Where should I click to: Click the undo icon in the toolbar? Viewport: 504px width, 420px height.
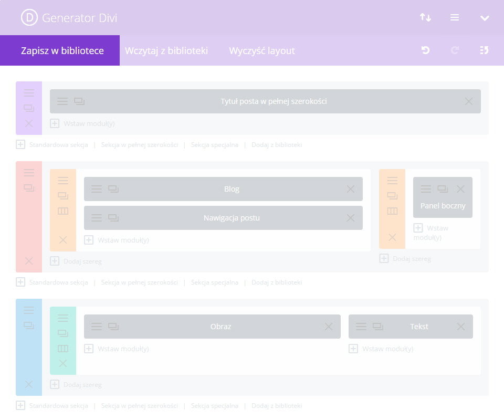pos(425,50)
